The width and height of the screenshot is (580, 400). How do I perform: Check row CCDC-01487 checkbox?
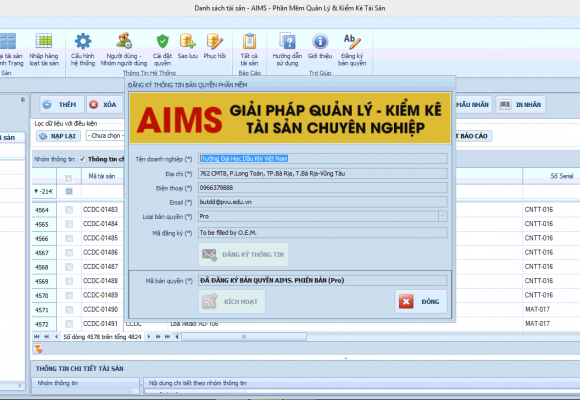tap(69, 267)
